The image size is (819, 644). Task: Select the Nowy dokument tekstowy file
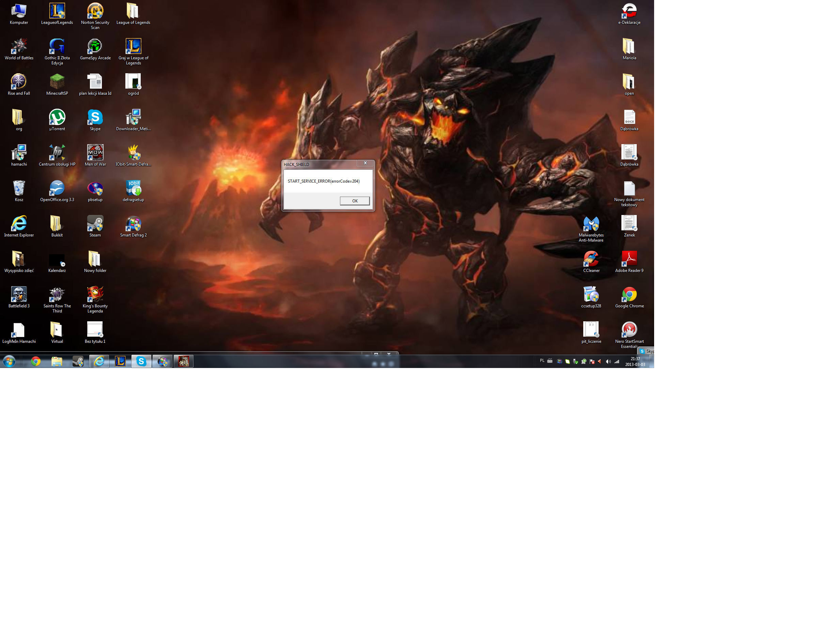(x=629, y=194)
